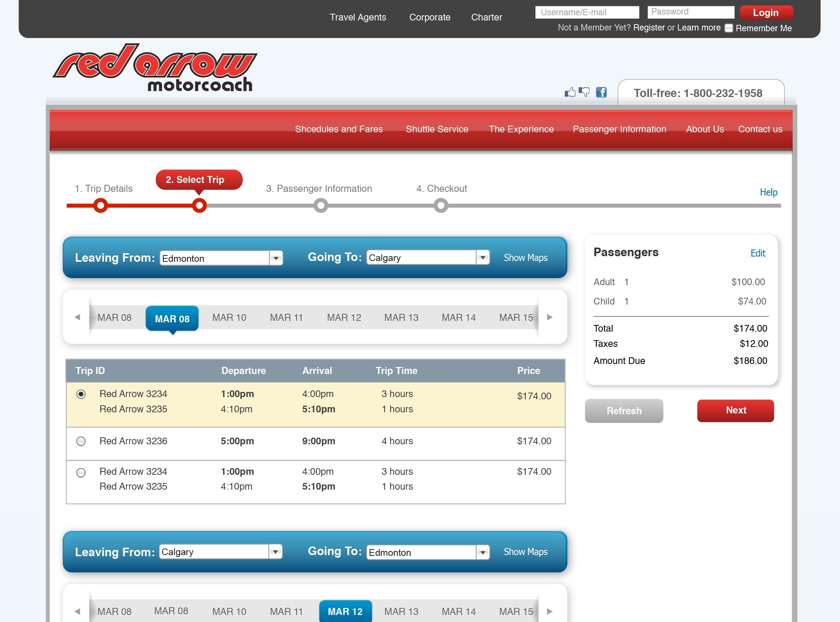Click the Refresh button
The width and height of the screenshot is (840, 622).
click(x=624, y=410)
